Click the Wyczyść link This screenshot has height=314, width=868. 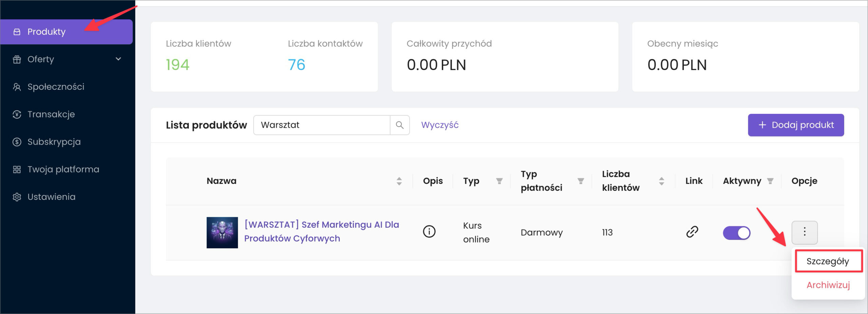tap(440, 125)
